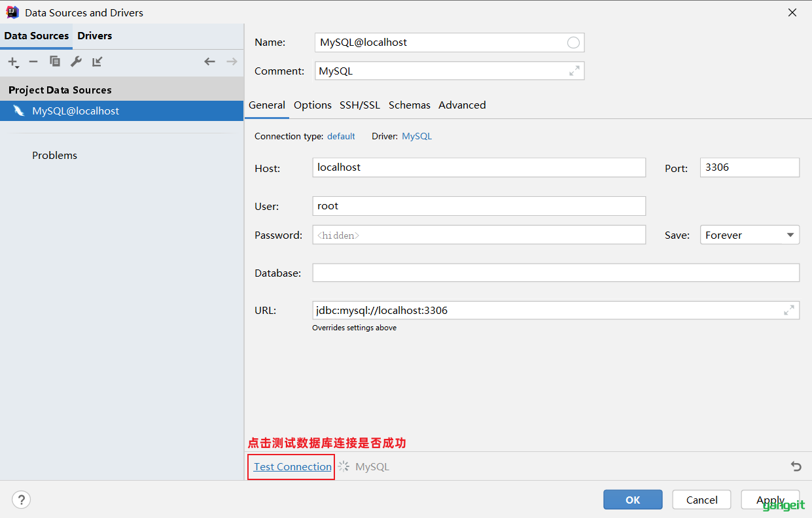The image size is (812, 518).
Task: Switch to the Data Sources tab
Action: pyautogui.click(x=37, y=36)
